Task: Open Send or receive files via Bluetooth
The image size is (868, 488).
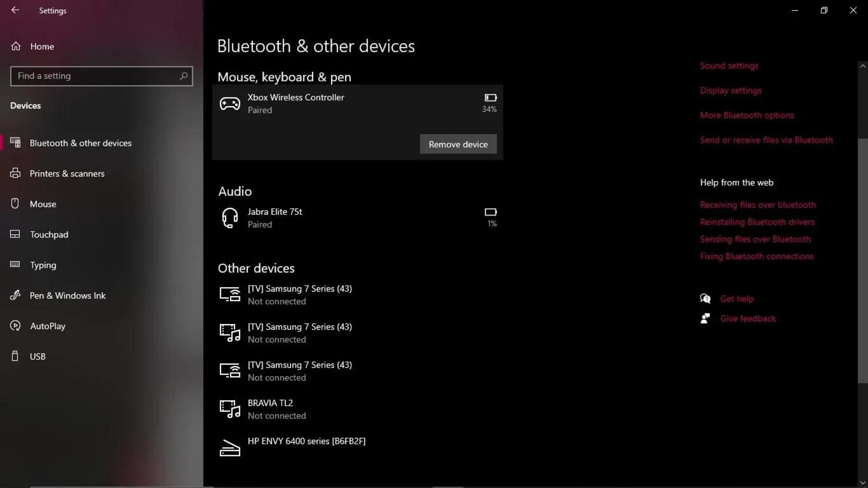Action: pyautogui.click(x=766, y=140)
